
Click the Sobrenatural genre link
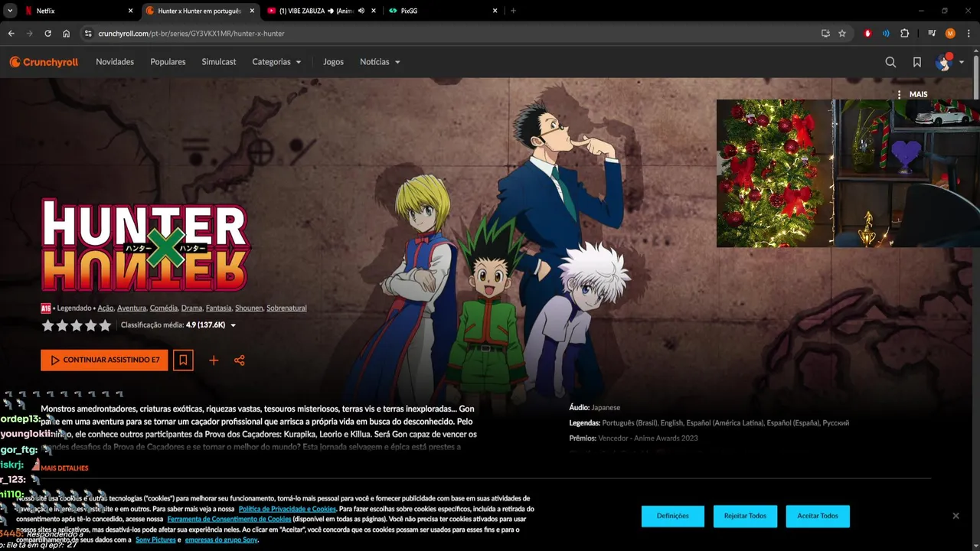click(286, 308)
